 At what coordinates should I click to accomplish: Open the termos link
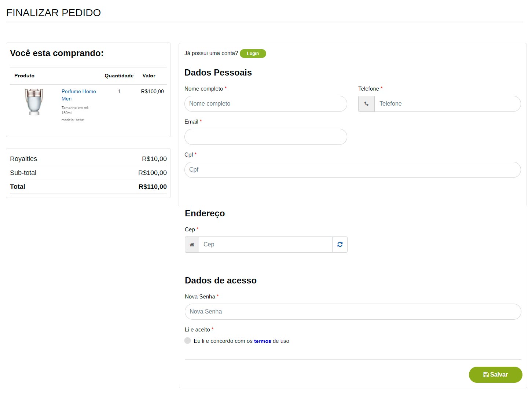tap(262, 341)
